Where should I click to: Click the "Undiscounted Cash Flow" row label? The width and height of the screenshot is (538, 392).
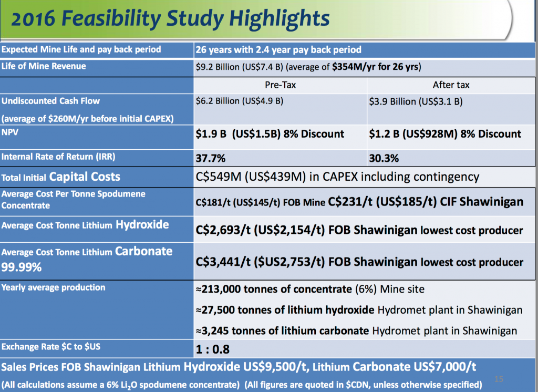click(x=50, y=101)
